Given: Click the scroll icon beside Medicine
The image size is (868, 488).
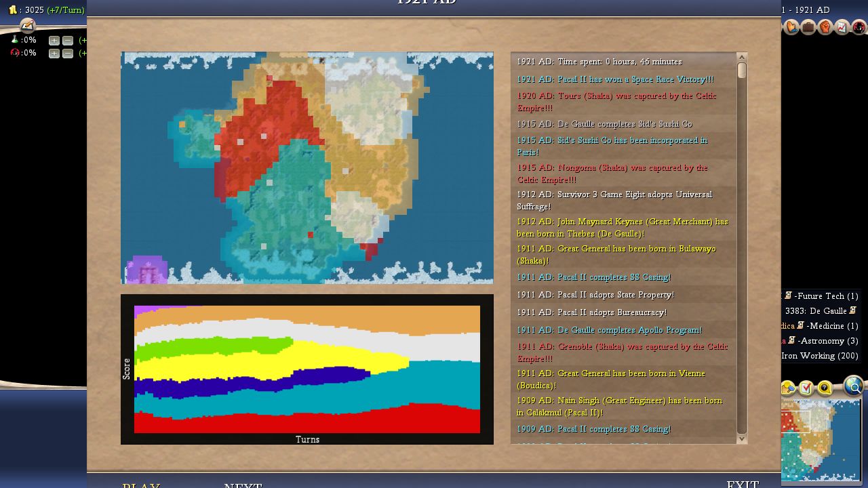Looking at the screenshot, I should pos(800,325).
